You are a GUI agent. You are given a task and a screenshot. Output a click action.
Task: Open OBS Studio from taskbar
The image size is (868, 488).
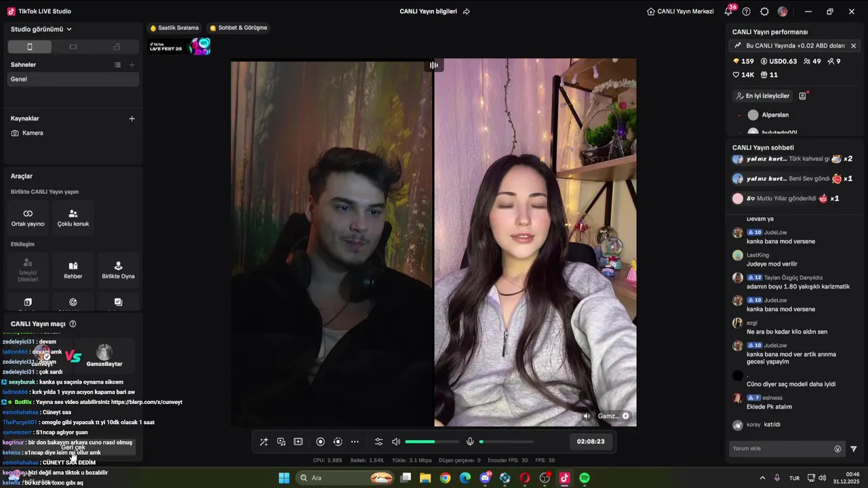(545, 478)
